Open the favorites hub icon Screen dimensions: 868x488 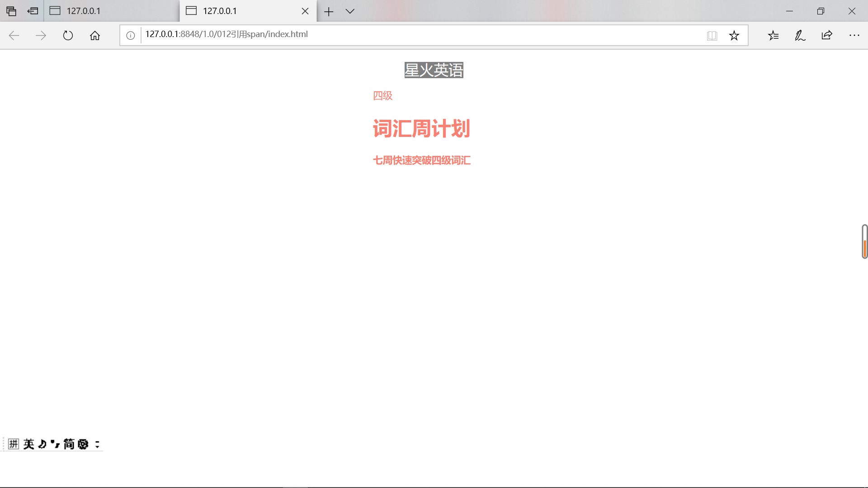[773, 35]
